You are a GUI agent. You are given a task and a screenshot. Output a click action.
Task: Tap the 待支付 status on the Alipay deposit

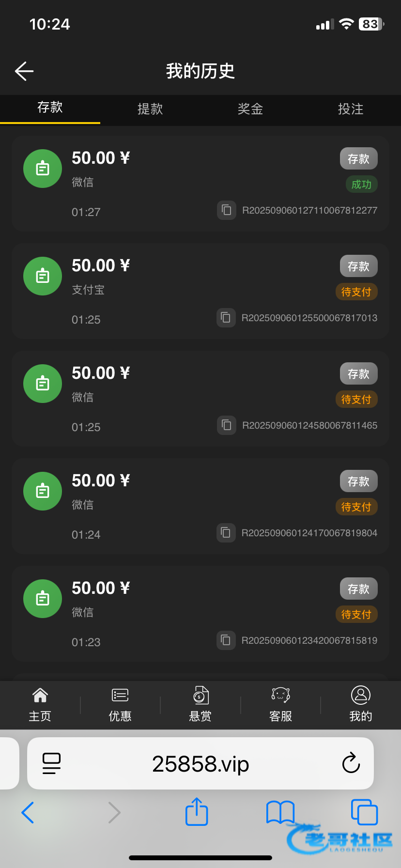[x=356, y=292]
